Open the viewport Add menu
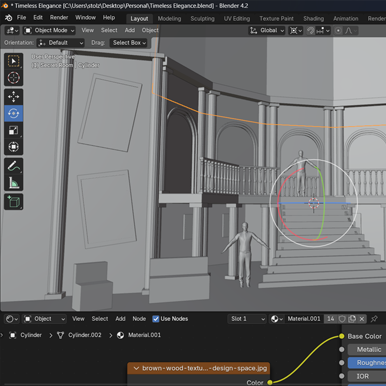This screenshot has width=386, height=386. click(130, 31)
